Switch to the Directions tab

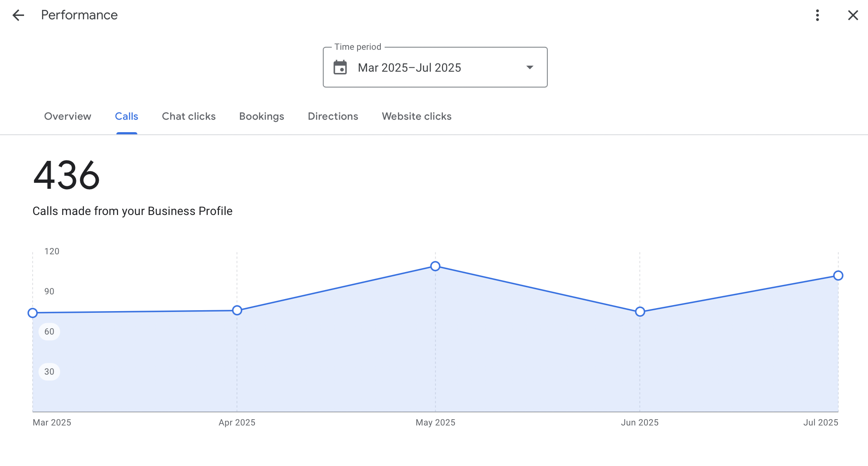coord(333,116)
